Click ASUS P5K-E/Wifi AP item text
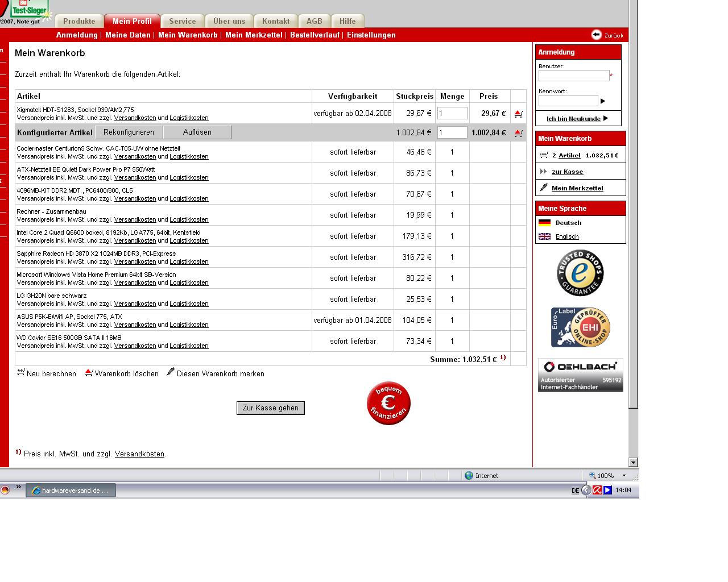 [x=69, y=317]
